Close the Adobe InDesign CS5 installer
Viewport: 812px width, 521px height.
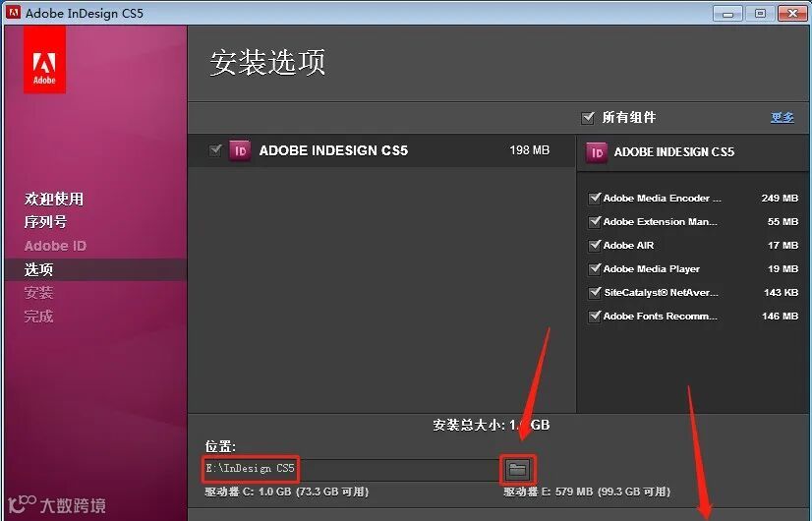pos(792,14)
